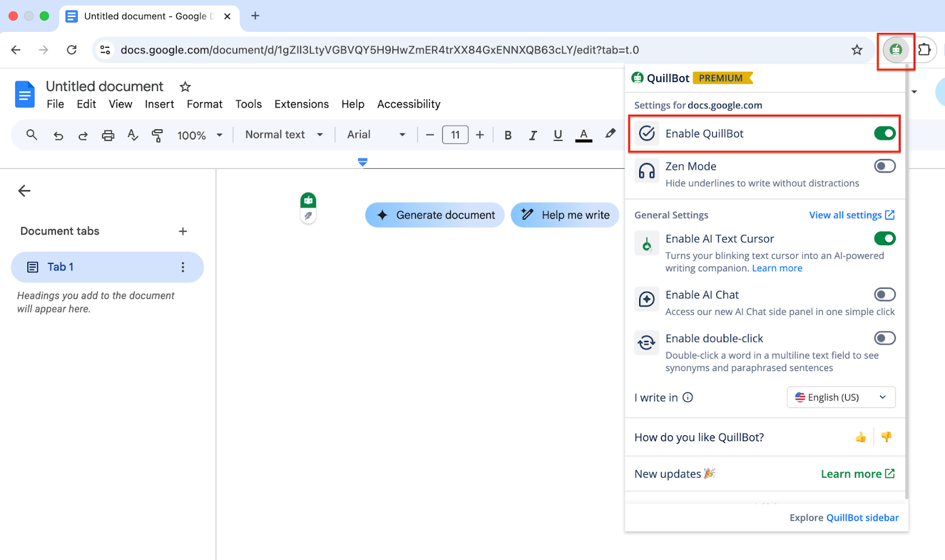Click the thumbs up feedback icon

[x=861, y=437]
